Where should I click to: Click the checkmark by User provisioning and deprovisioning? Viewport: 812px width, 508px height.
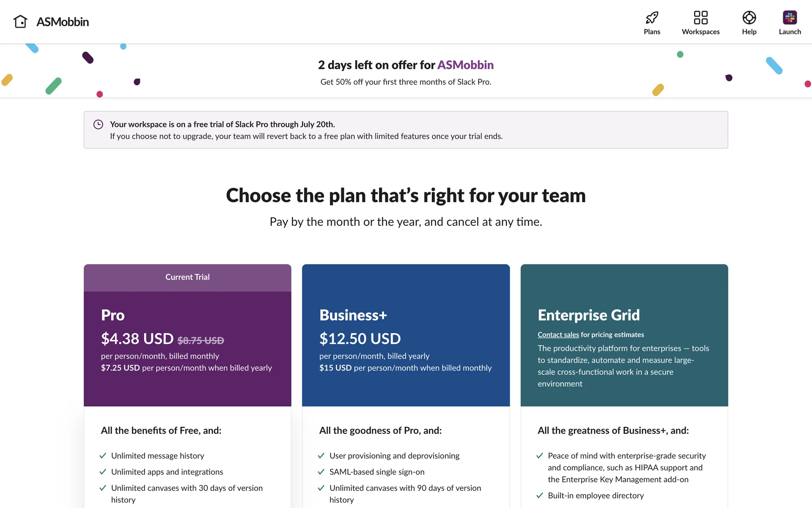pyautogui.click(x=321, y=456)
